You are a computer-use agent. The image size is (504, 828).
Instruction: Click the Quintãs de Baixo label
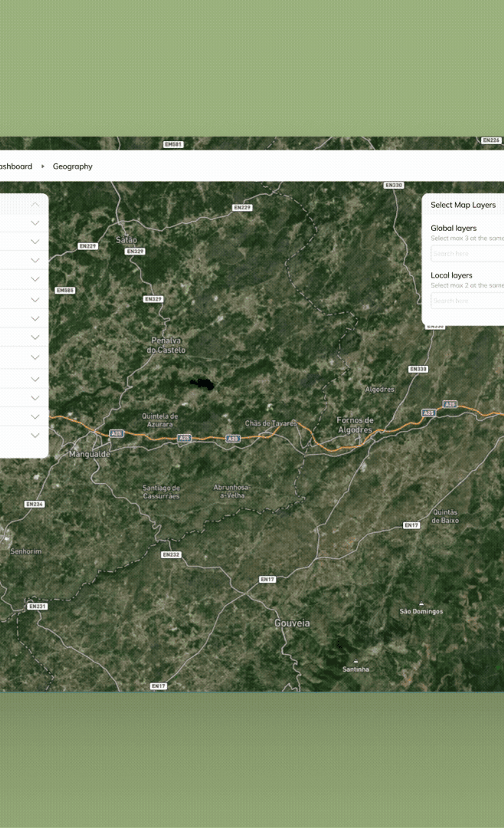tap(445, 516)
